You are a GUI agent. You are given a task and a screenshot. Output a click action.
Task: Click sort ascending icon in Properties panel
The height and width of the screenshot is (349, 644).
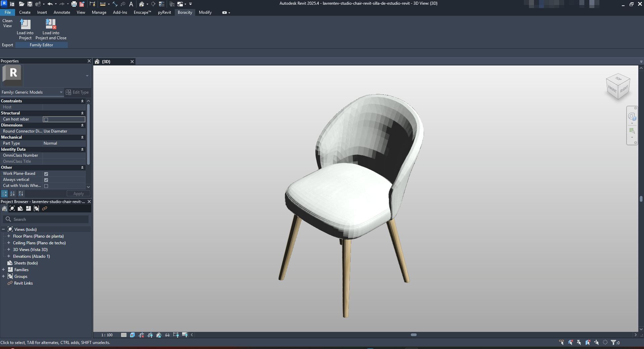click(12, 194)
